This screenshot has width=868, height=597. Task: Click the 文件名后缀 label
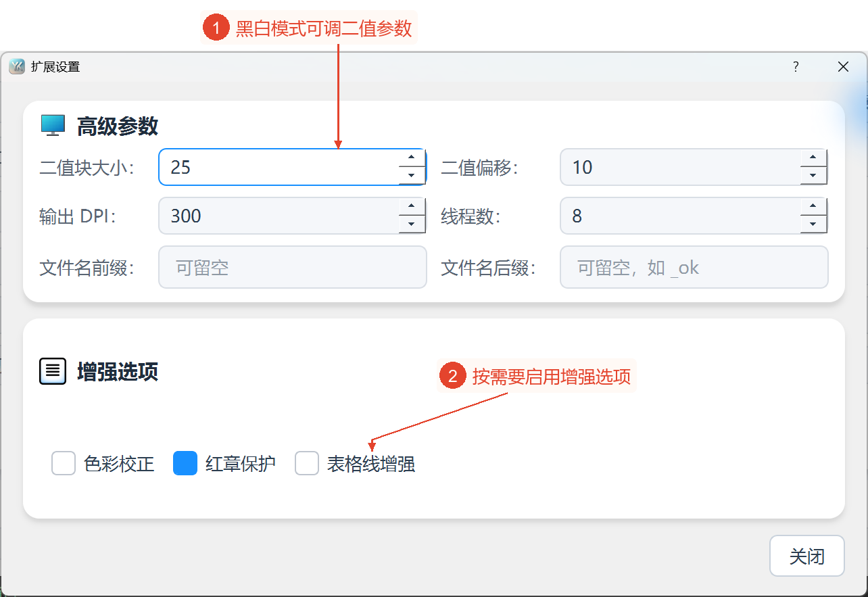488,268
